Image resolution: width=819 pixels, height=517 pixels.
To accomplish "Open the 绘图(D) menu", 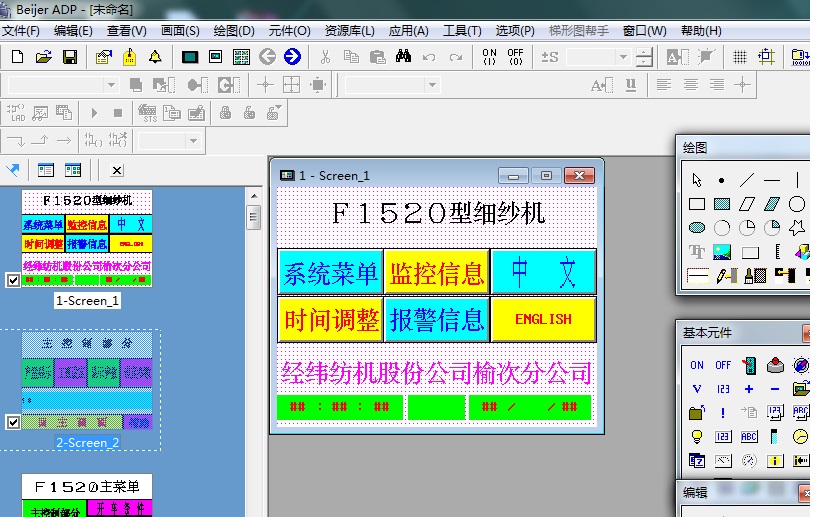I will pyautogui.click(x=233, y=31).
